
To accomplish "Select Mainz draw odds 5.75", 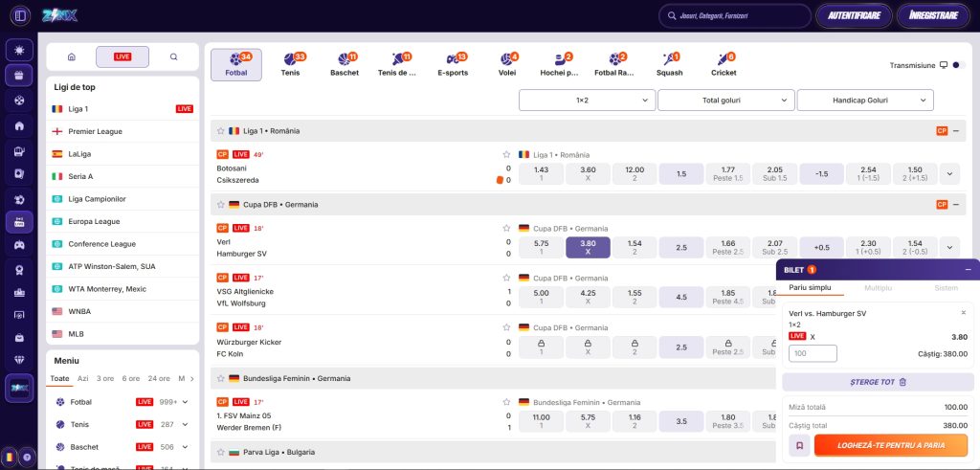I will (589, 421).
